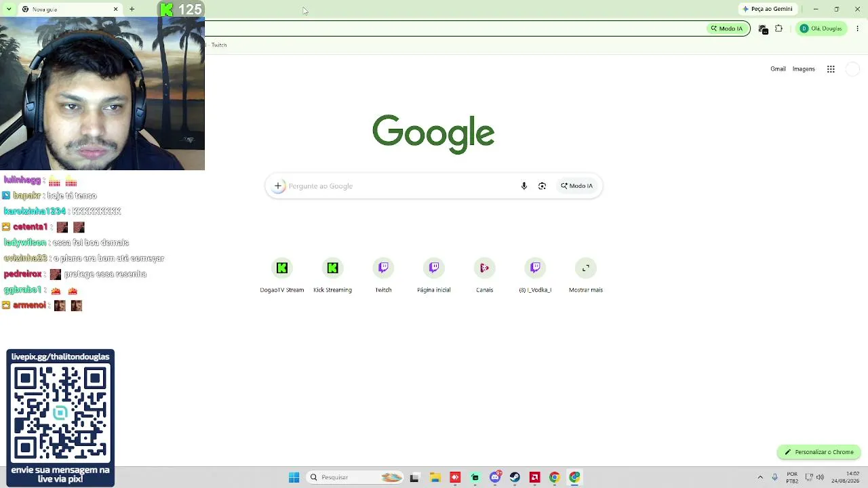Click the plus icon in search box
Image resolution: width=868 pixels, height=488 pixels.
pyautogui.click(x=277, y=186)
